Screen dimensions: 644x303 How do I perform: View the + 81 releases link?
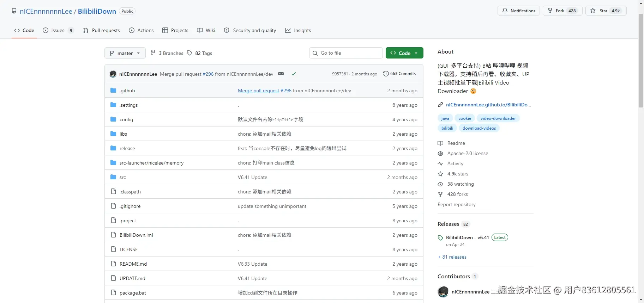click(x=452, y=257)
